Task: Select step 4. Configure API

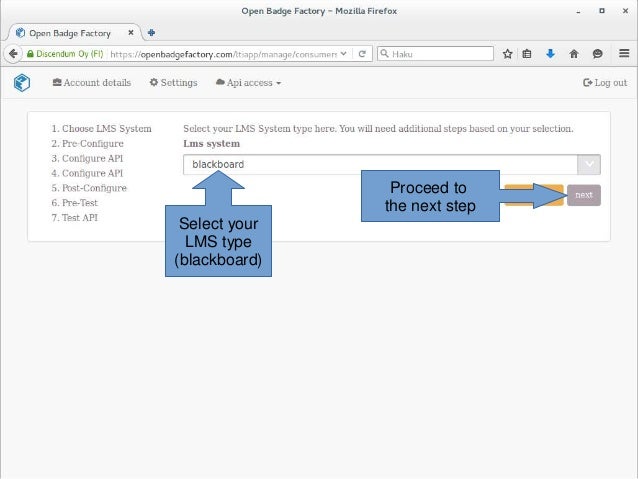Action: (87, 173)
